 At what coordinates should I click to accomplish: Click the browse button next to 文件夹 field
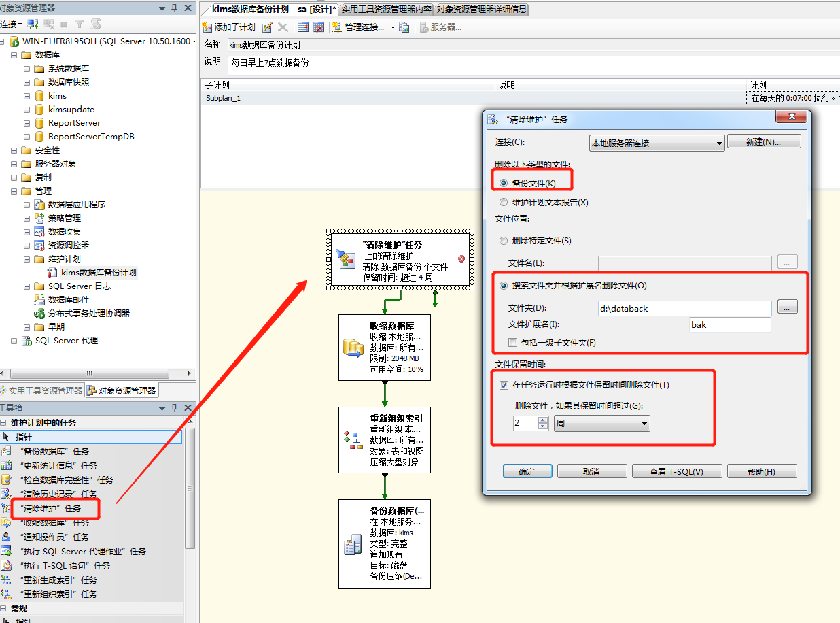pos(787,307)
